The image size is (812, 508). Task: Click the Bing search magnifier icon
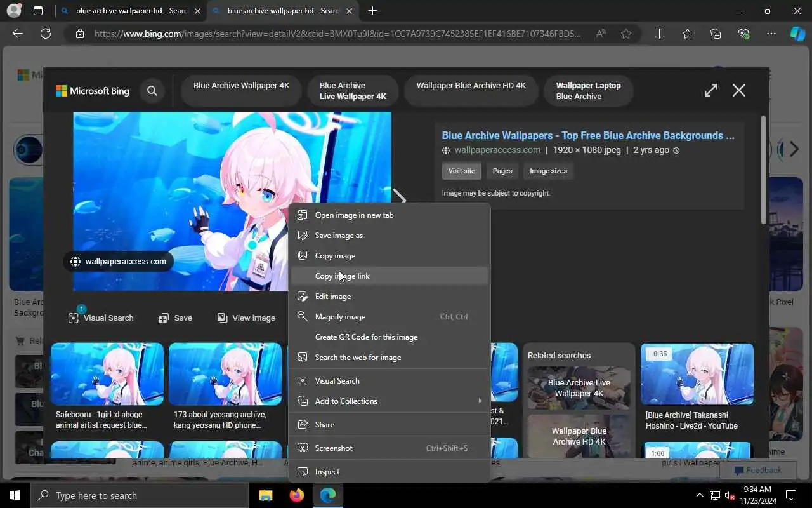[x=152, y=91]
